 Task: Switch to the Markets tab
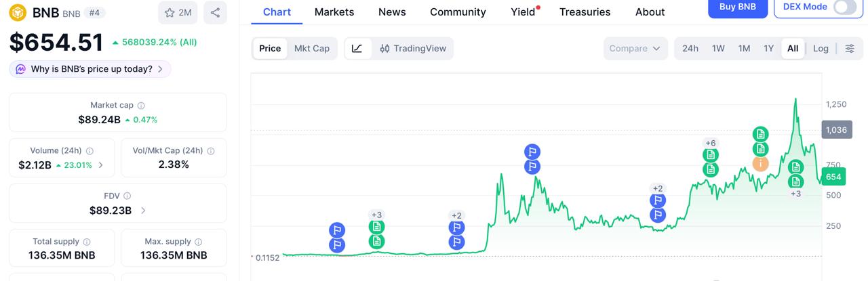click(x=334, y=12)
